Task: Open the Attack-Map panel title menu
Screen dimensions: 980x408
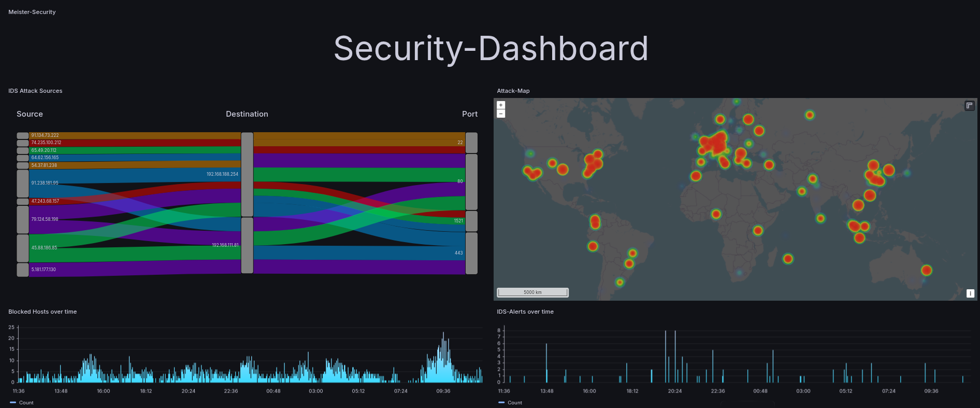Action: coord(513,91)
